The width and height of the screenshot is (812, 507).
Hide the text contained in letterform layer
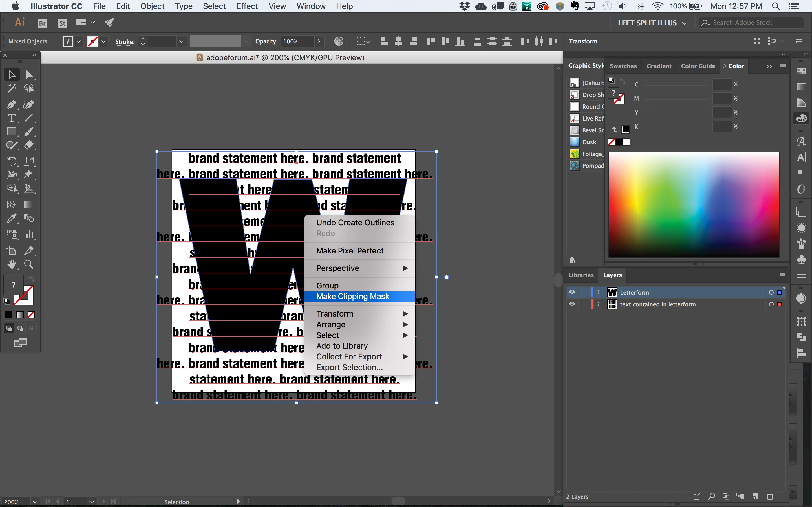point(572,304)
